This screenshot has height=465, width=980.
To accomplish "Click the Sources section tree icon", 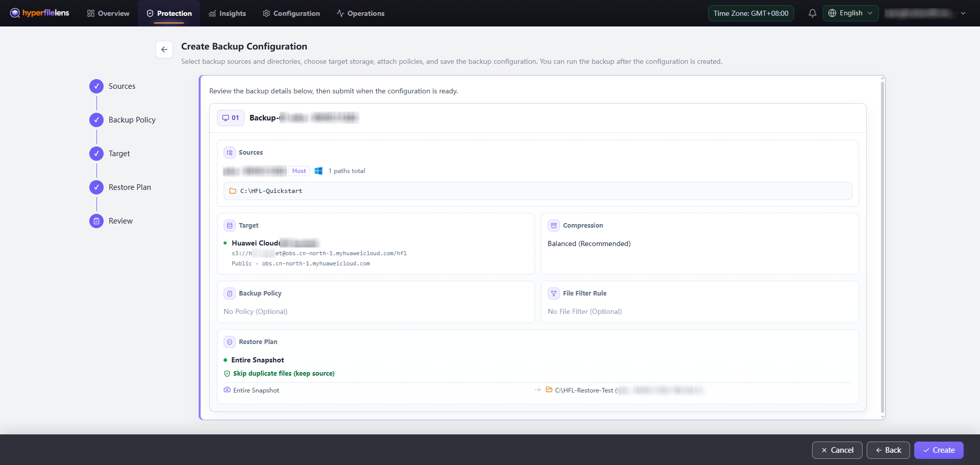I will click(x=230, y=153).
